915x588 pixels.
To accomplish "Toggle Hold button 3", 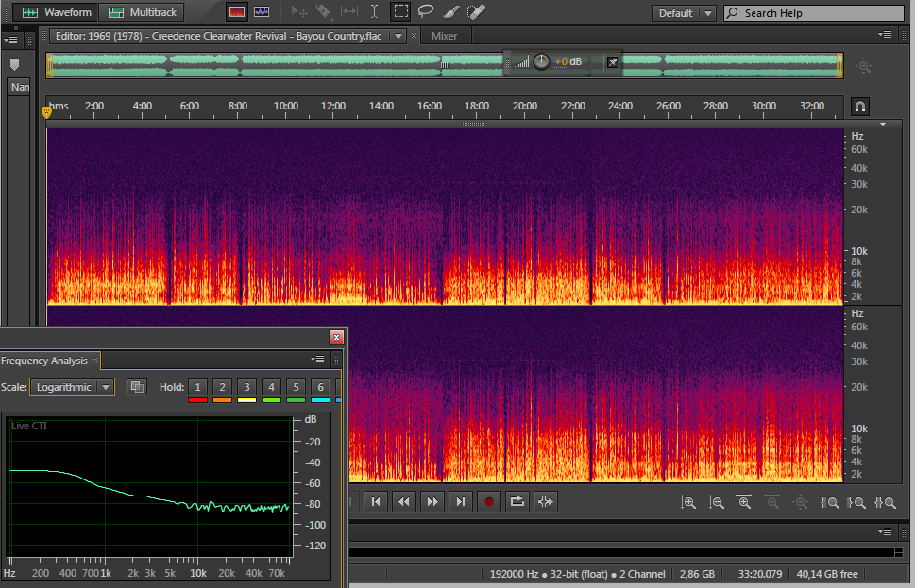I will click(246, 387).
